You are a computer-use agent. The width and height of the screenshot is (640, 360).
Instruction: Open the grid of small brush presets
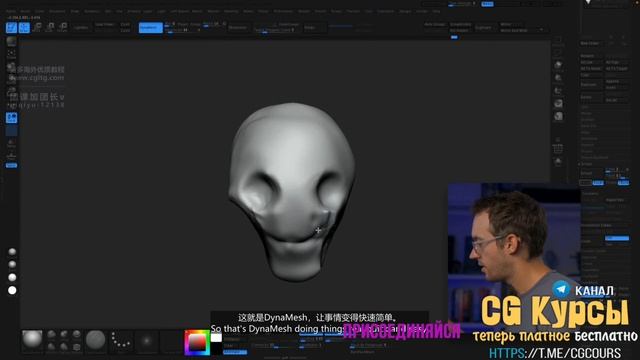64,340
